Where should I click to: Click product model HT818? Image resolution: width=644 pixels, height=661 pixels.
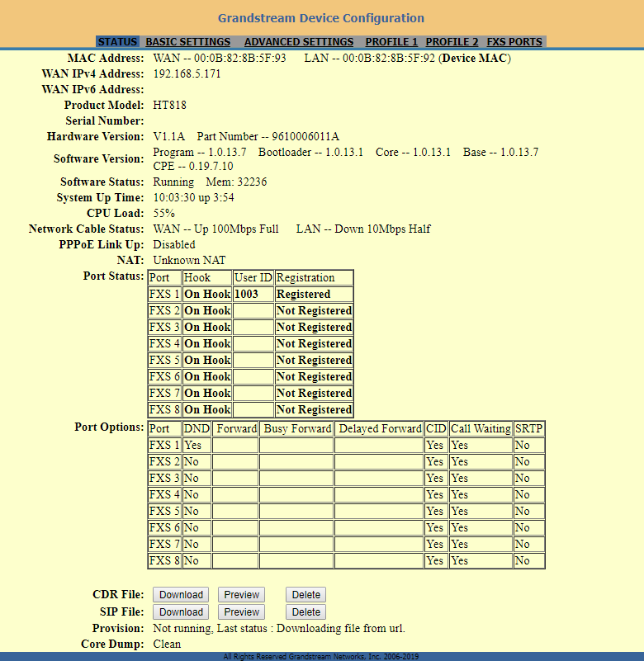tap(169, 105)
